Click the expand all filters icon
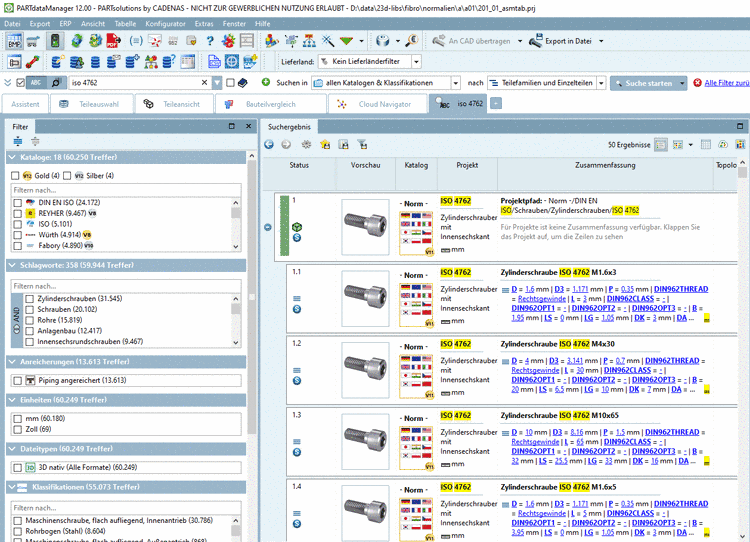The width and height of the screenshot is (750, 542). point(18,142)
